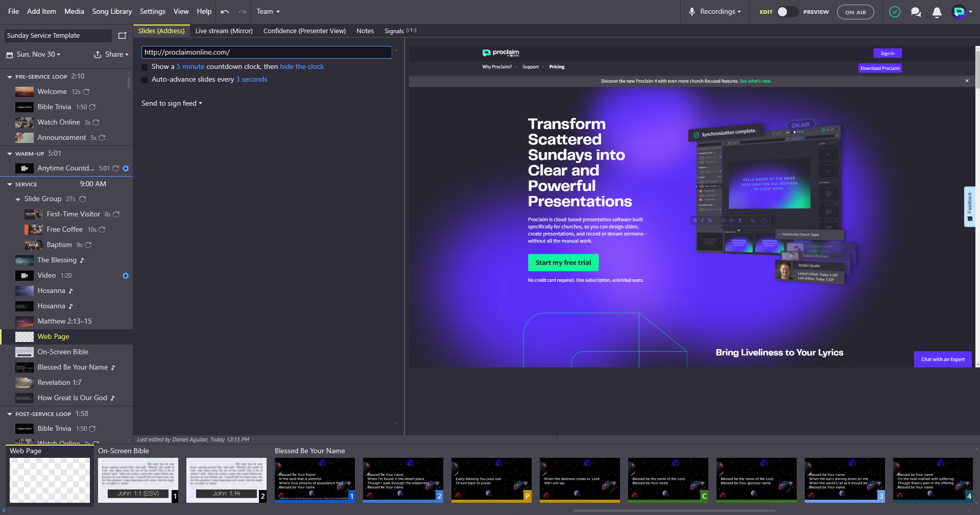Click the microphone Recordings icon
The height and width of the screenshot is (515, 980).
coord(692,12)
